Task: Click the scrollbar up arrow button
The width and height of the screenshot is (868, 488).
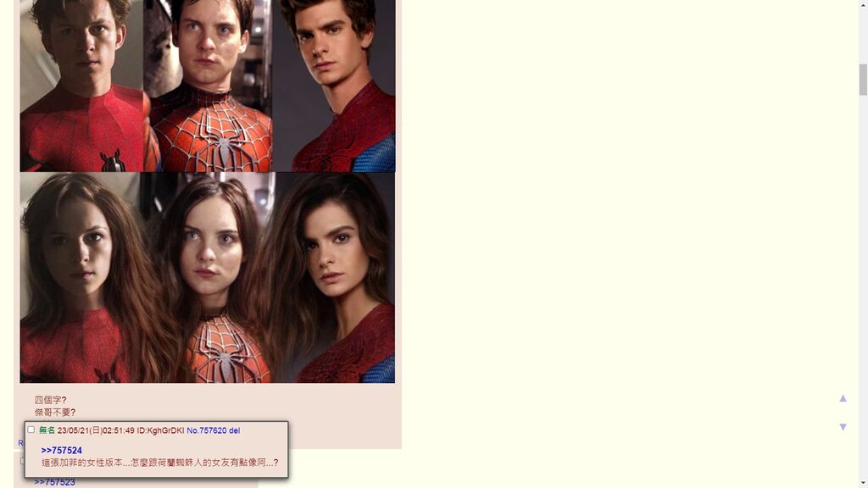Action: [x=863, y=4]
